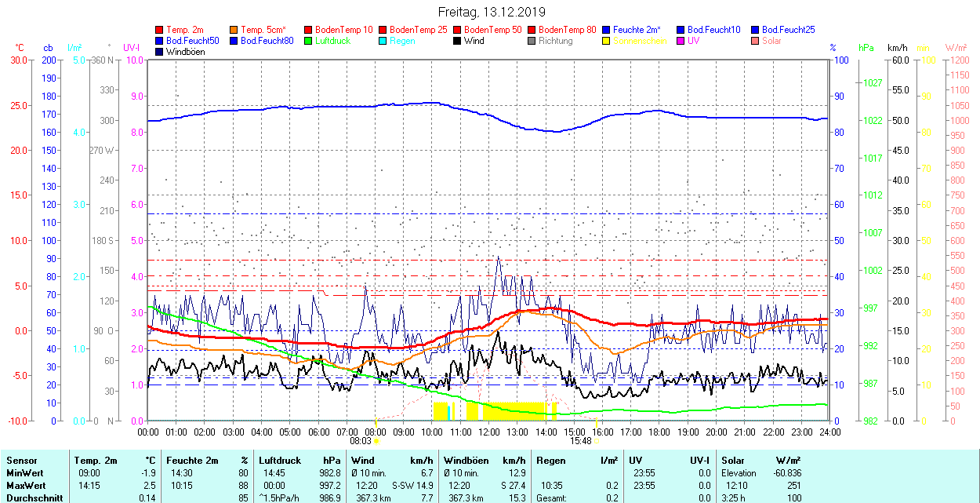Viewport: 980px width, 503px height.
Task: Click the 15:48 sunset time marker
Action: click(x=580, y=441)
